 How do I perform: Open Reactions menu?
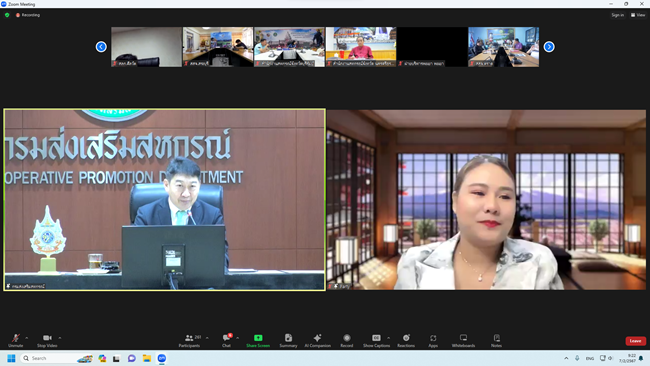[406, 340]
